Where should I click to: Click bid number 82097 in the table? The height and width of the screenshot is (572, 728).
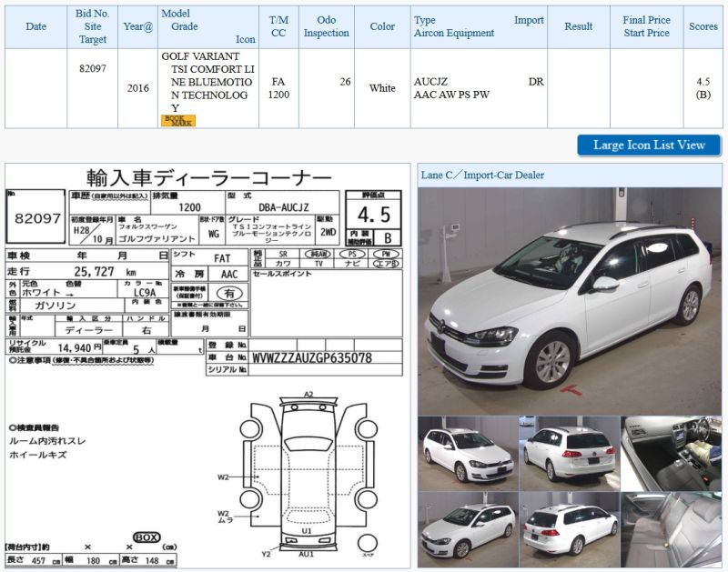(93, 69)
